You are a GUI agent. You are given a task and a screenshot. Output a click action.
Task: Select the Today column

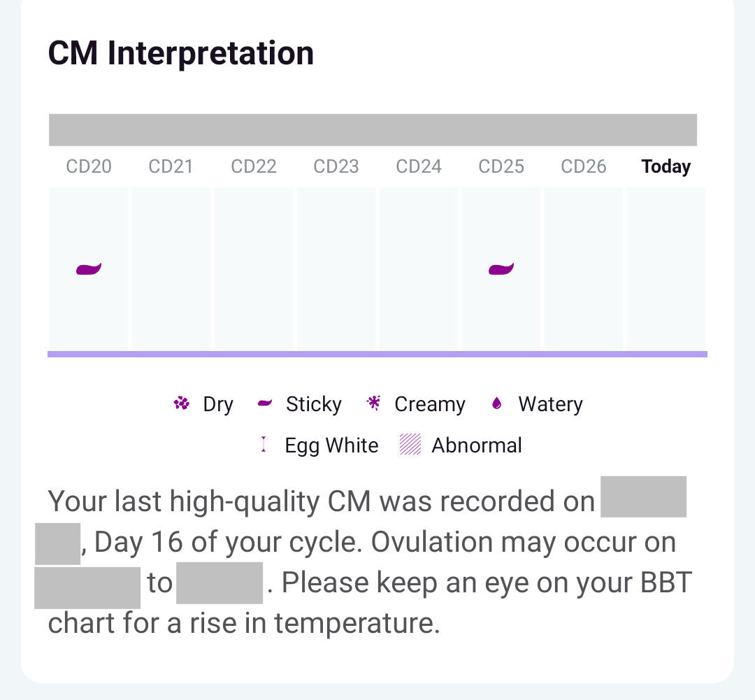[666, 269]
